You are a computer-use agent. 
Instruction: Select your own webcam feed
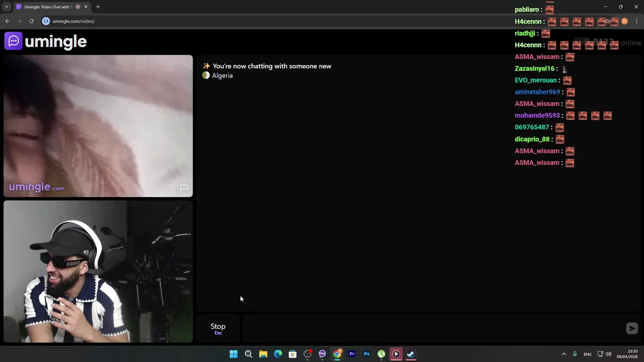(x=98, y=271)
